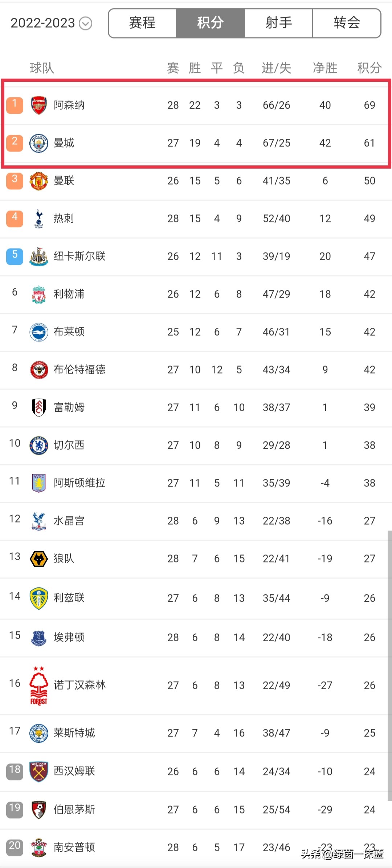Select the 积分 tab
The height and width of the screenshot is (868, 392).
(211, 23)
